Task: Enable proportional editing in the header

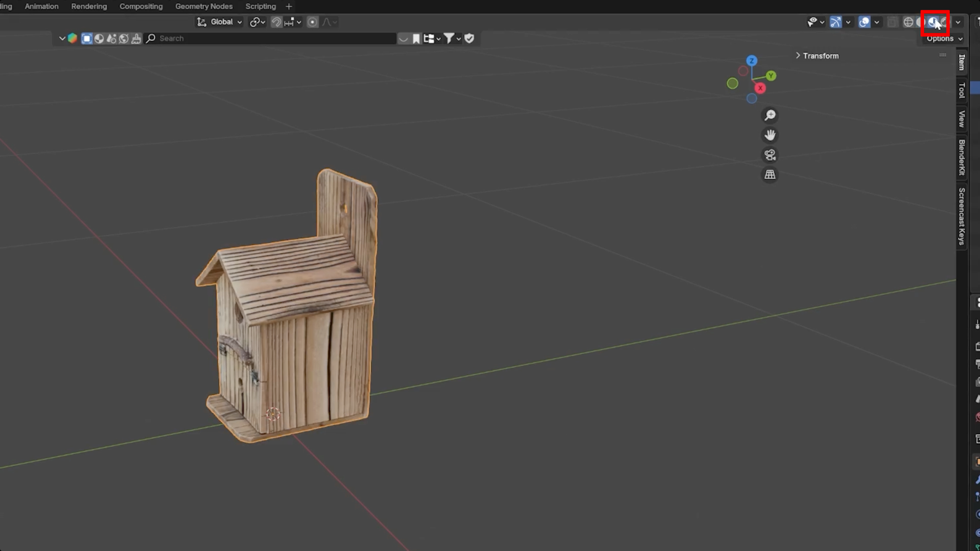Action: [x=312, y=22]
